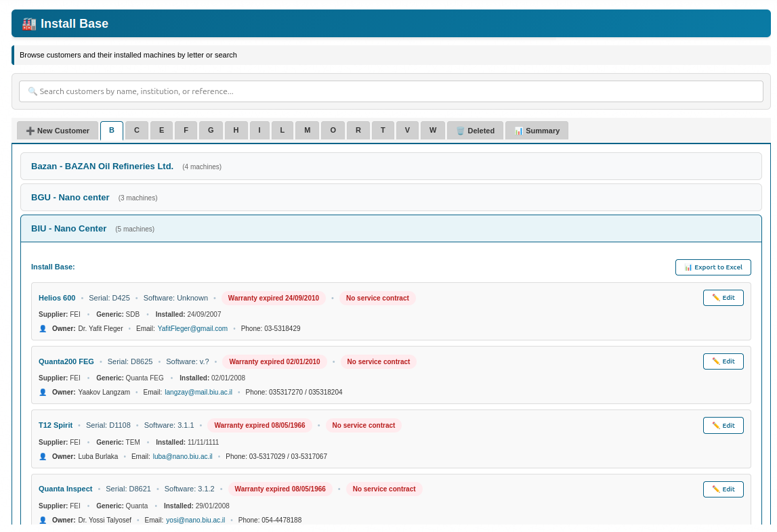This screenshot has width=777, height=532.
Task: Expand Bazan - BAZAN Oil Refineries customer
Action: click(102, 167)
